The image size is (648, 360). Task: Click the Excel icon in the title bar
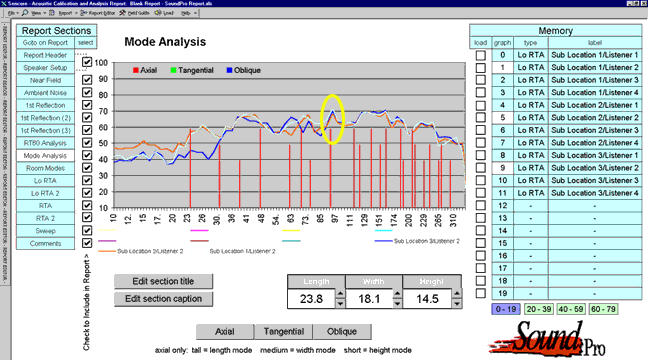click(x=3, y=3)
